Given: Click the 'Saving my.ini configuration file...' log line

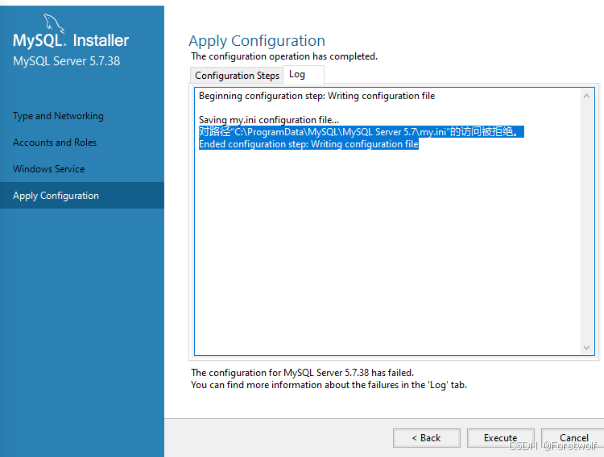Looking at the screenshot, I should click(x=269, y=120).
